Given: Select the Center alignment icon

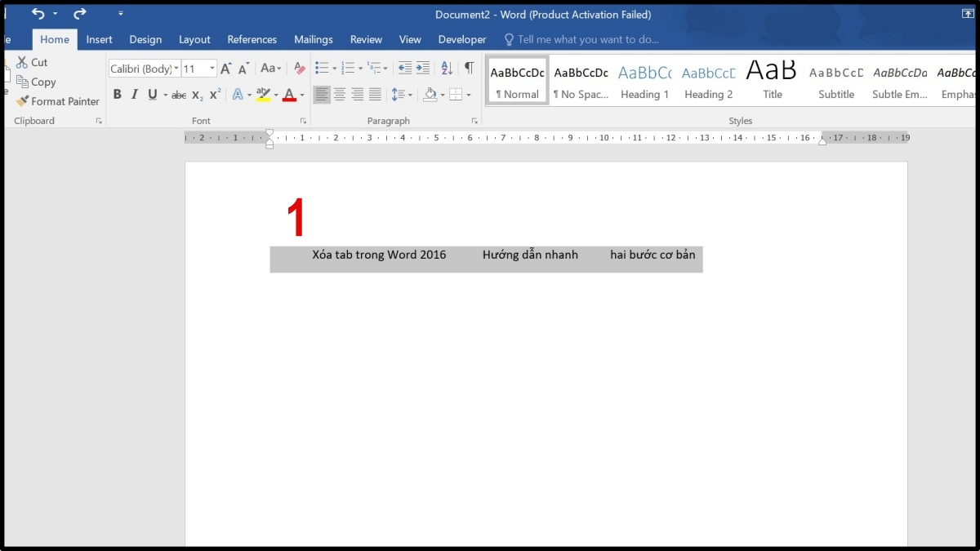Looking at the screenshot, I should coord(340,95).
